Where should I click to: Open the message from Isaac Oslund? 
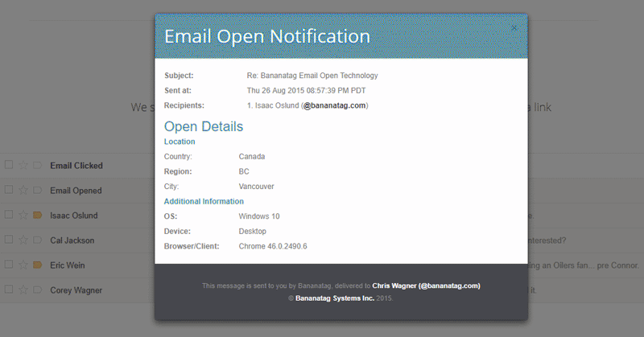[x=74, y=216]
